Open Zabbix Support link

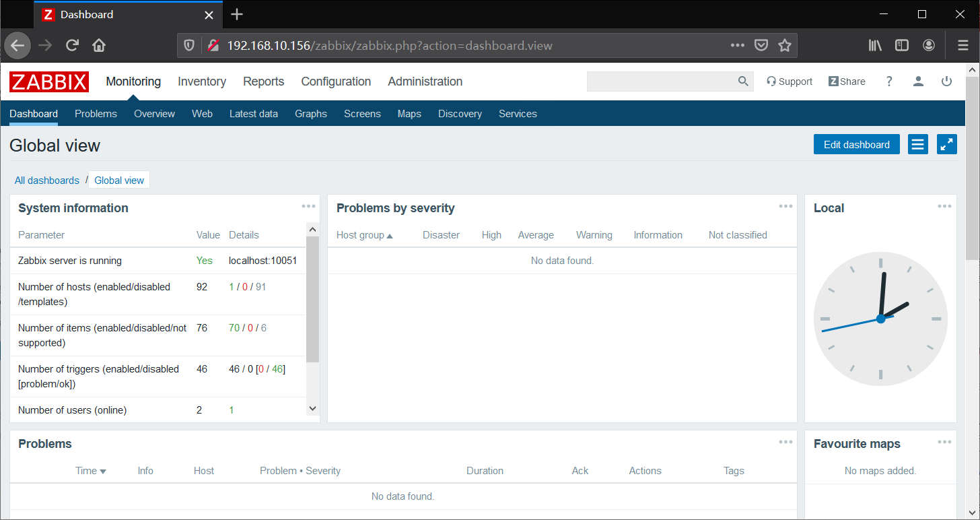(x=790, y=82)
